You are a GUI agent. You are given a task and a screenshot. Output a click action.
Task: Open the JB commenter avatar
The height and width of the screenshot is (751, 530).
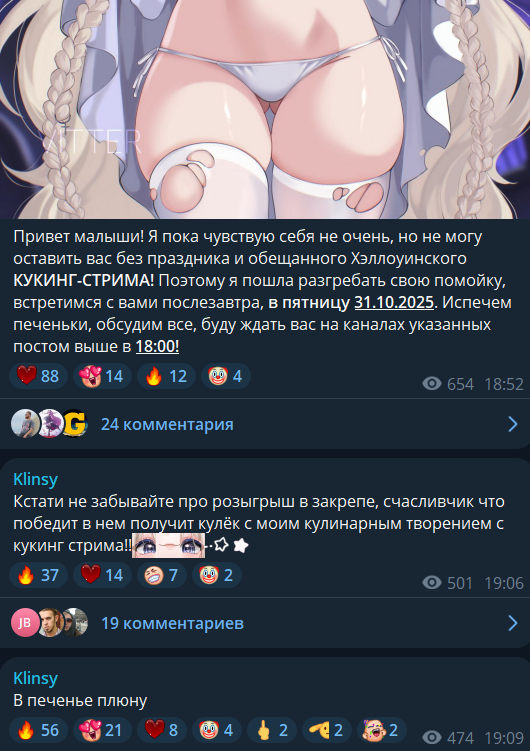(25, 623)
